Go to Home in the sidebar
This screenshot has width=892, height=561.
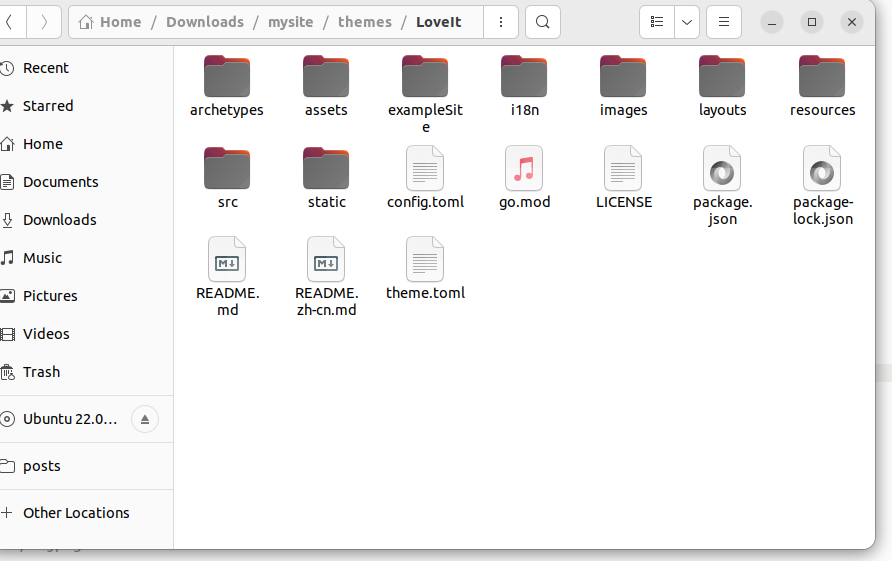coord(85,144)
